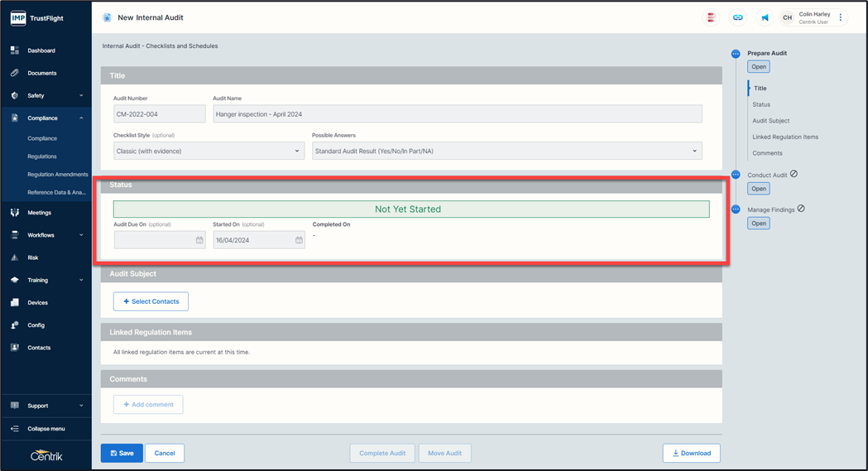868x471 pixels.
Task: Open calendar picker for Audit Due On
Action: click(x=199, y=240)
